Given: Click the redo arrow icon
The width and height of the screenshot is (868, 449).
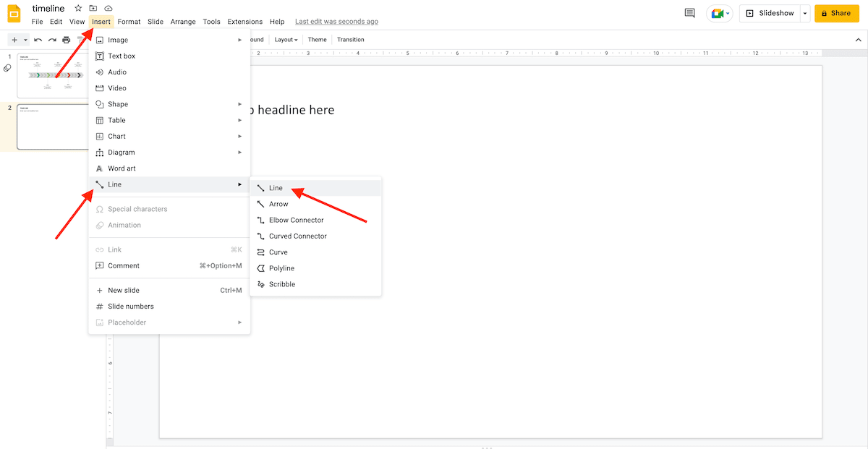Looking at the screenshot, I should tap(52, 40).
